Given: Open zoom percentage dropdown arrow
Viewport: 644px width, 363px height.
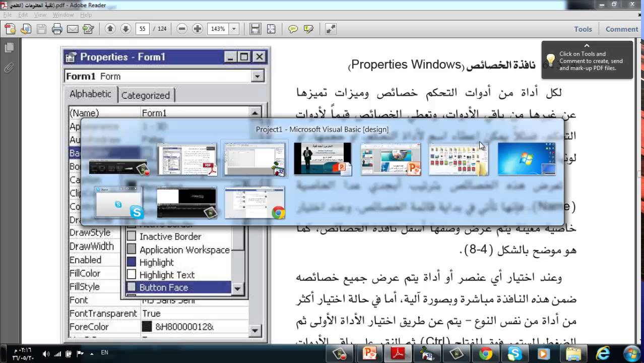Looking at the screenshot, I should coord(234,29).
